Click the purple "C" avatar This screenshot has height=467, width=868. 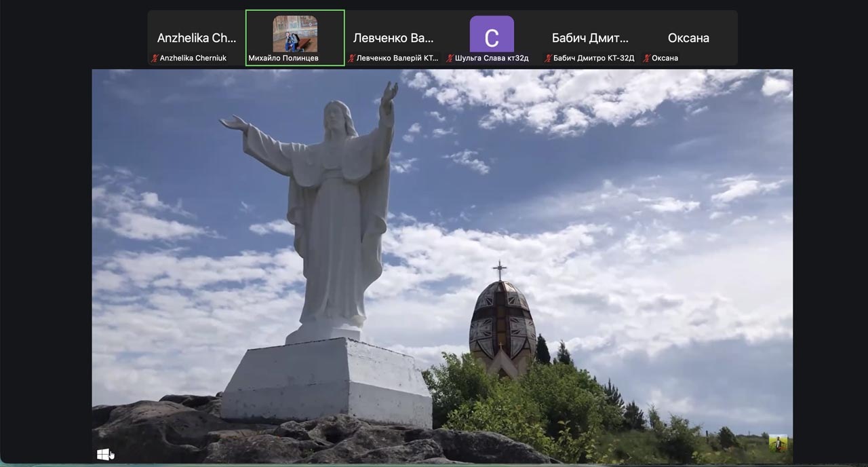pos(492,35)
